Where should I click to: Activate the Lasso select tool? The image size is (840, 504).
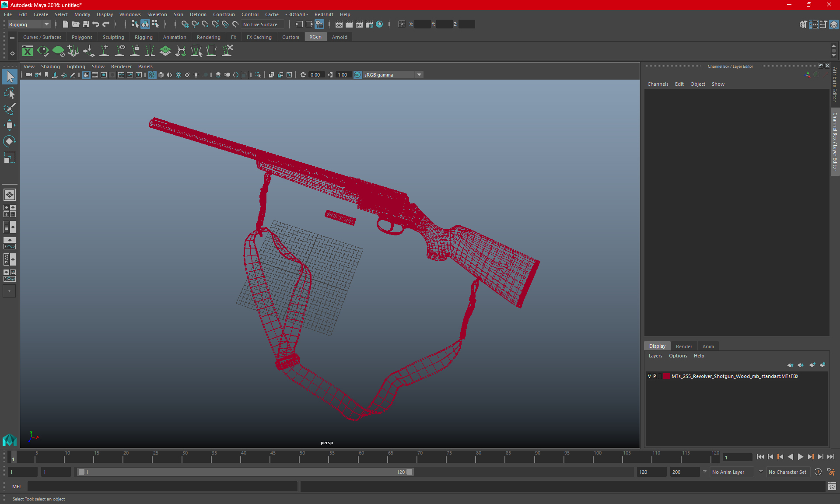[x=9, y=93]
